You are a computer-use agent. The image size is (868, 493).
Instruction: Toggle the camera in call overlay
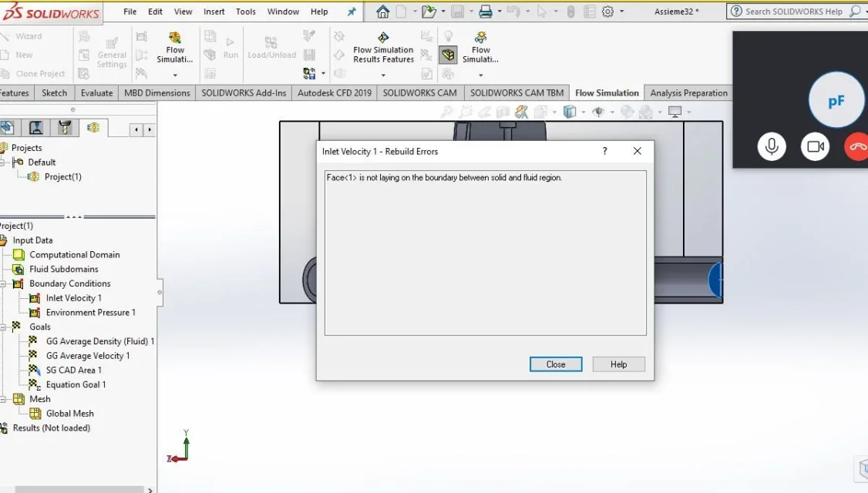click(815, 146)
